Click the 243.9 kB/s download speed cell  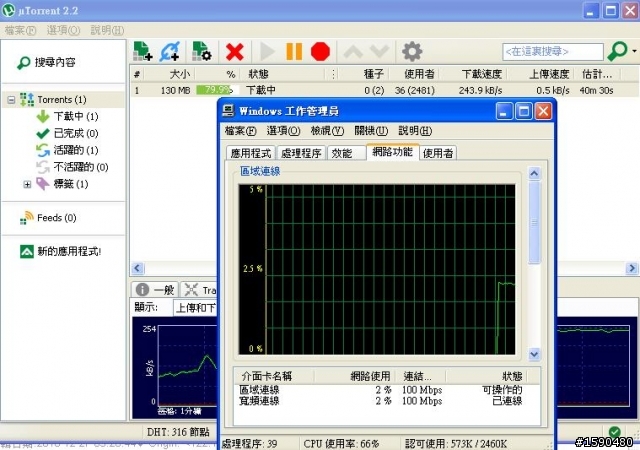[480, 90]
